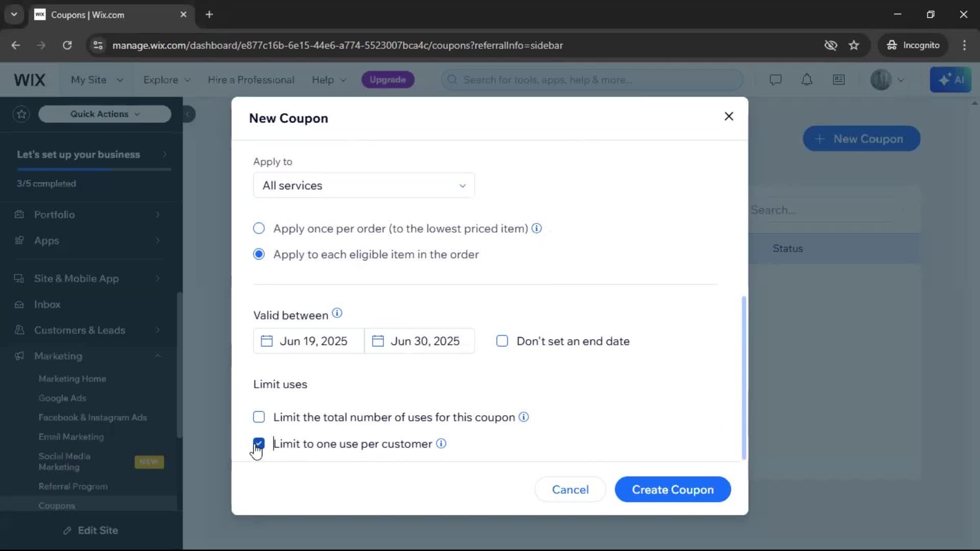Click info icon beside Valid between
This screenshot has width=980, height=551.
tap(337, 313)
